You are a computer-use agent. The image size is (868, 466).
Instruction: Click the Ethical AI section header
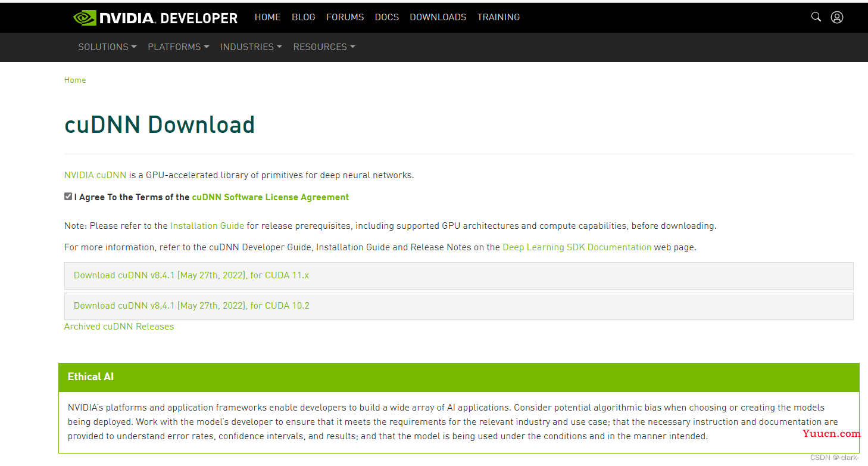click(x=459, y=377)
